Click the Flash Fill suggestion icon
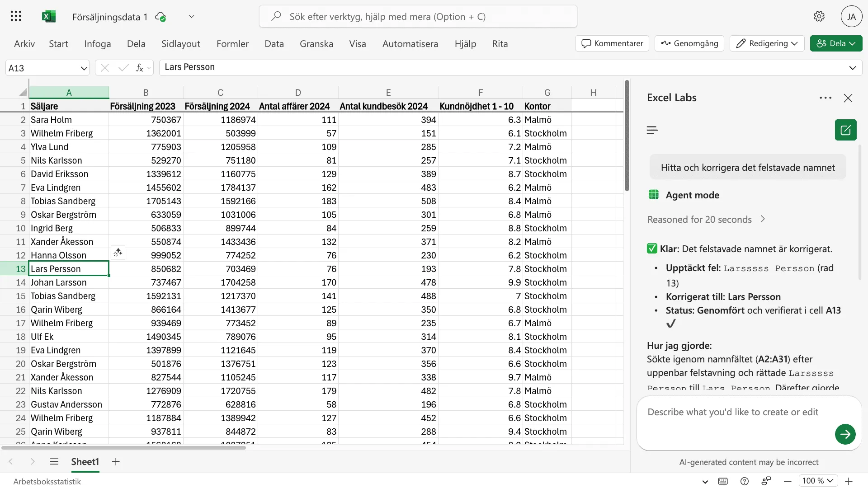 pos(118,252)
